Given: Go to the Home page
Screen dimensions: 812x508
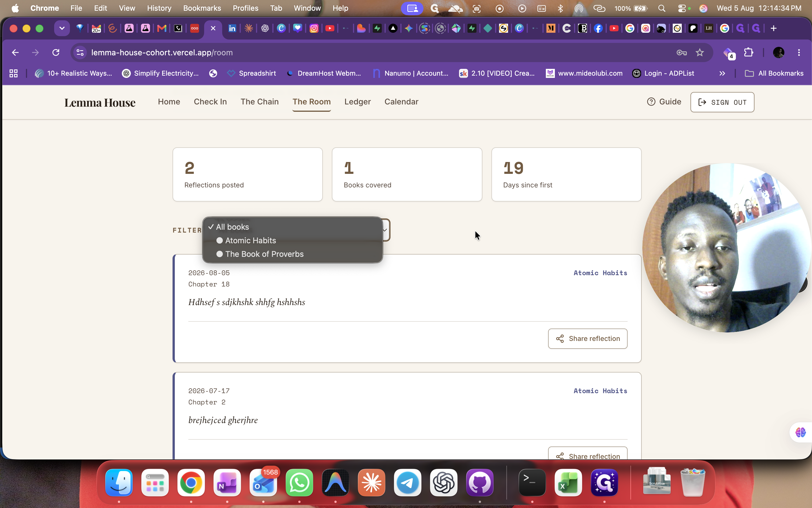Looking at the screenshot, I should pos(169,102).
